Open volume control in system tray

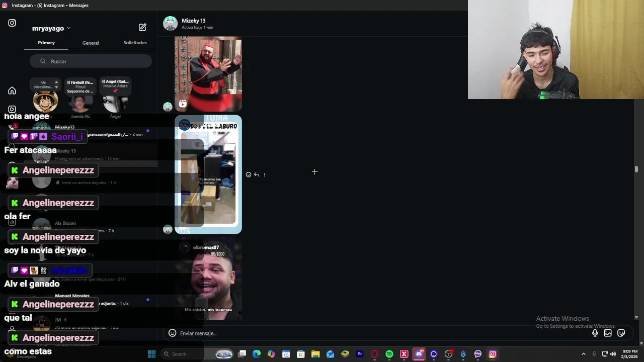point(613,354)
